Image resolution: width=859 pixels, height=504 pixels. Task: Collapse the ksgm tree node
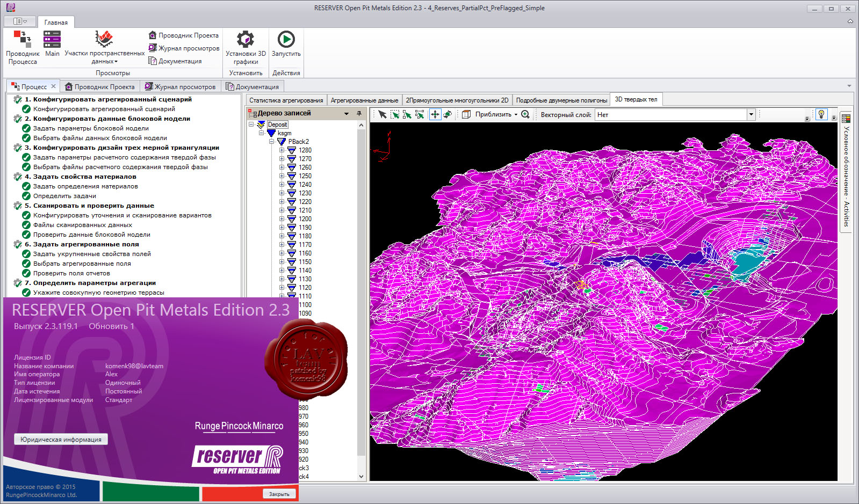coord(261,133)
